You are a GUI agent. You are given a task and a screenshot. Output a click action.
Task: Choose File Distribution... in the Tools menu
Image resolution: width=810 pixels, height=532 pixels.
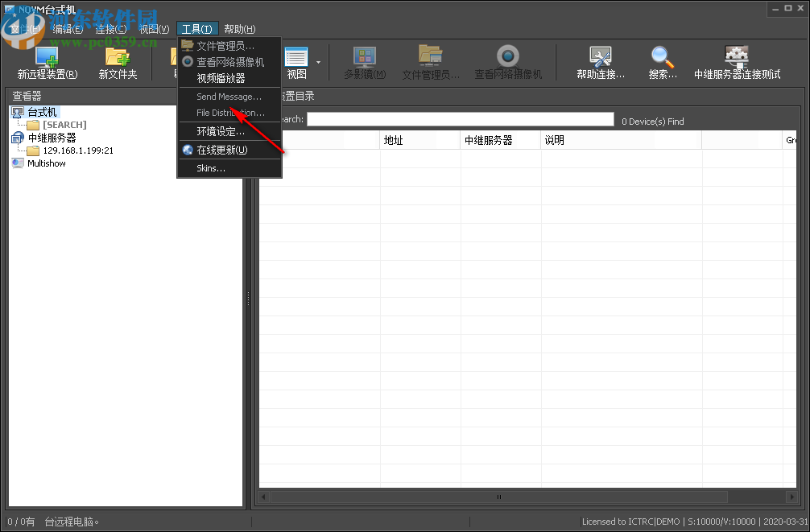(230, 113)
